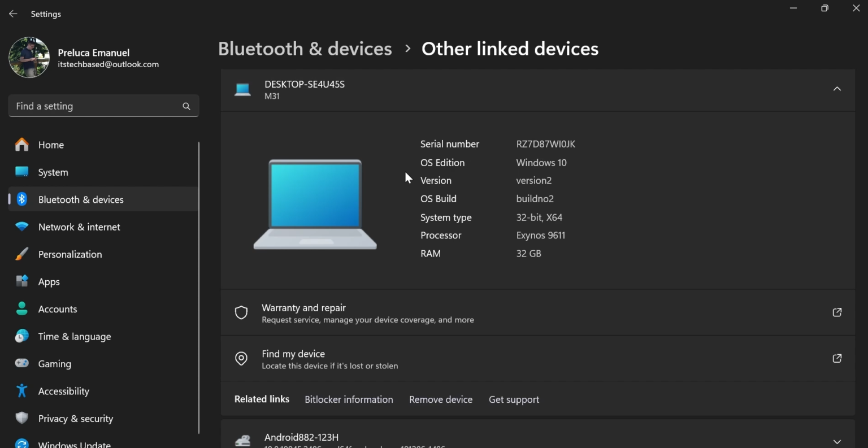The height and width of the screenshot is (448, 868).
Task: Open the Home settings page
Action: point(103,145)
